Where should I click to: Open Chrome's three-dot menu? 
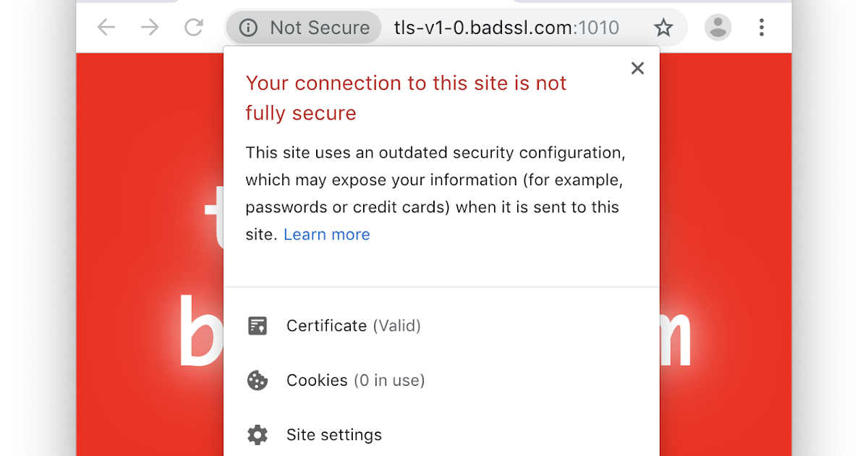click(761, 28)
